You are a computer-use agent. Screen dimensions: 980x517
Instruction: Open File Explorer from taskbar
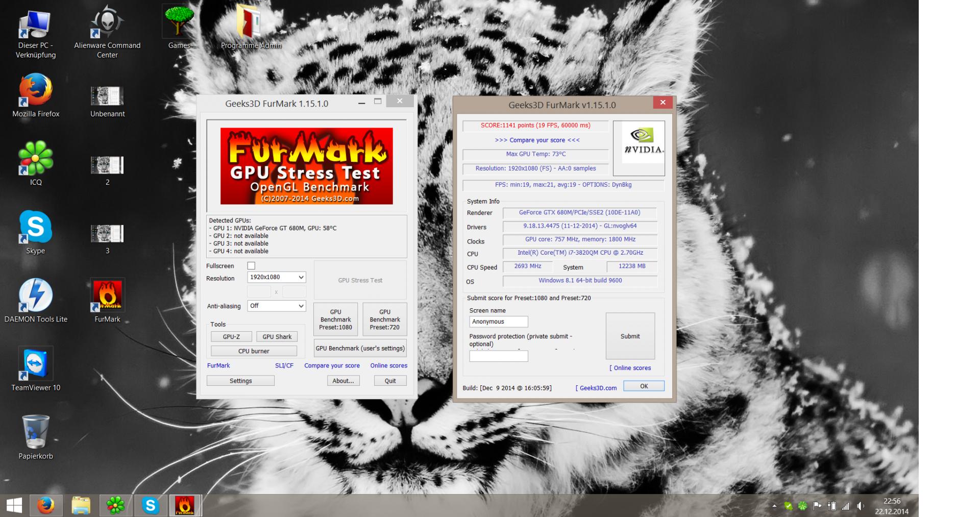81,506
